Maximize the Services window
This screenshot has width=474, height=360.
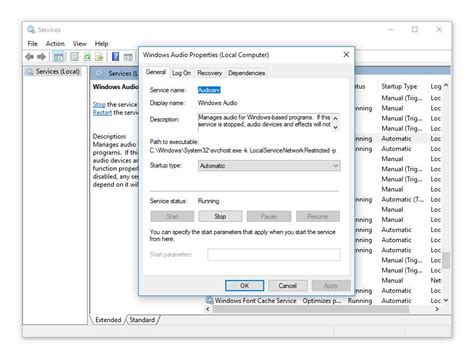[415, 29]
